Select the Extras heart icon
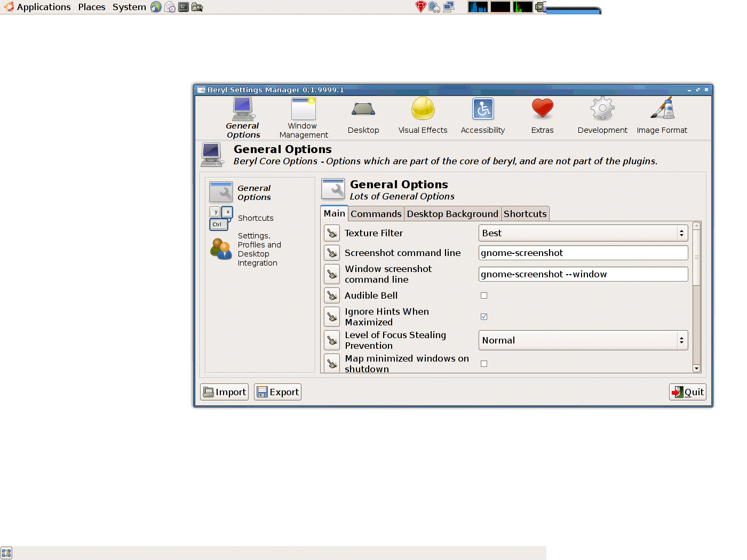Image resolution: width=747 pixels, height=560 pixels. (x=542, y=109)
